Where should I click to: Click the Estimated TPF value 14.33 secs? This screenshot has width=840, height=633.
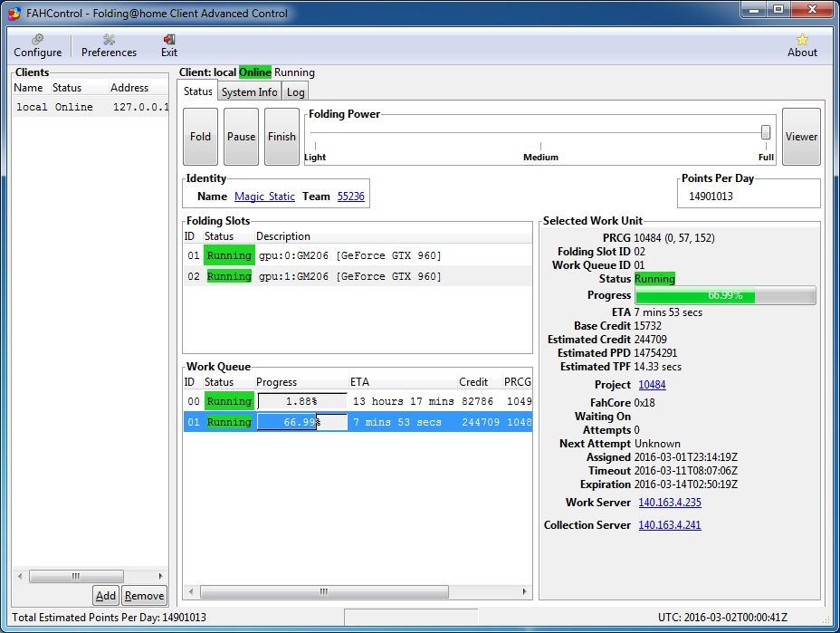pyautogui.click(x=658, y=367)
